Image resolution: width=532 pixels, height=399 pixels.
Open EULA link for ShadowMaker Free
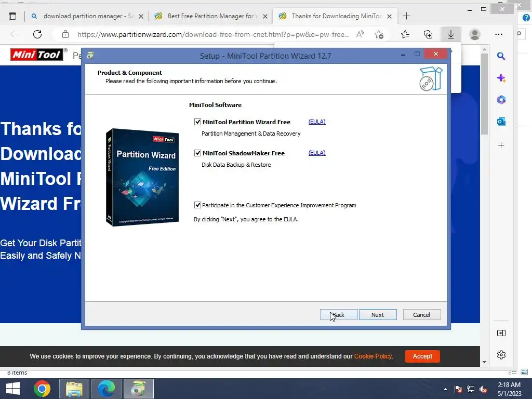point(317,153)
